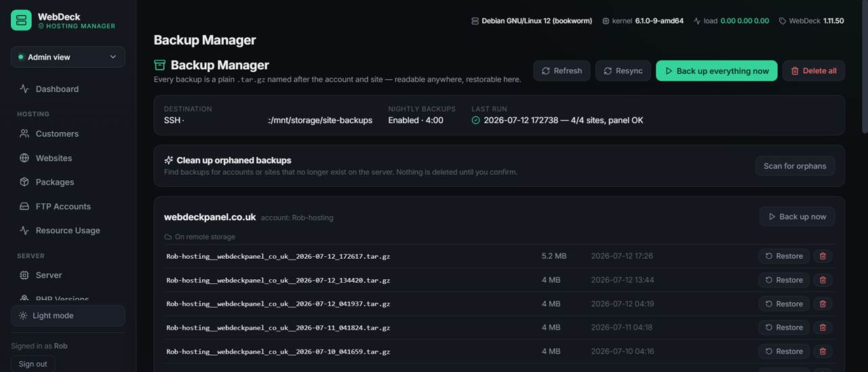This screenshot has height=372, width=868.
Task: Restore the 2026-07-12_041937 backup
Action: 784,304
